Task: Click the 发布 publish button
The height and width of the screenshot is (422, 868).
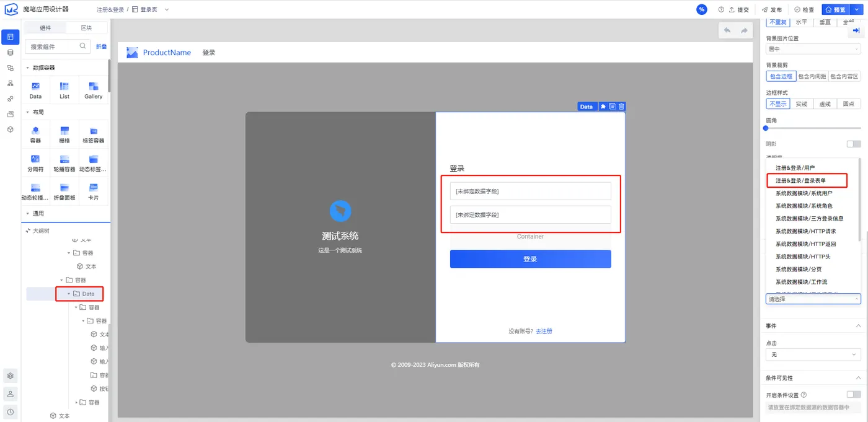Action: coord(772,9)
